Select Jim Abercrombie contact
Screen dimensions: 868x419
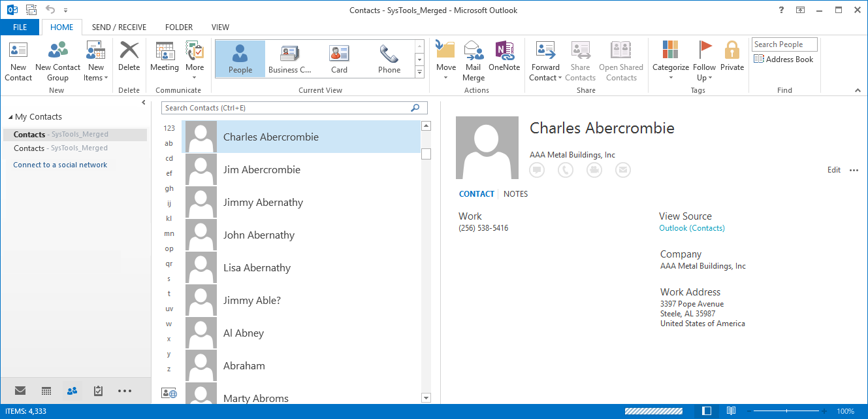pyautogui.click(x=301, y=169)
